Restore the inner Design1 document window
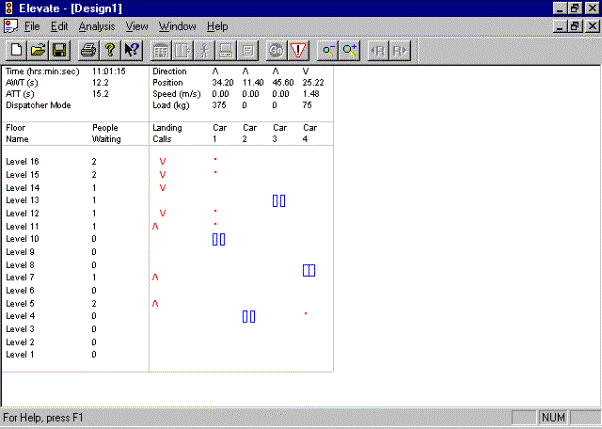The width and height of the screenshot is (602, 429). click(x=574, y=25)
